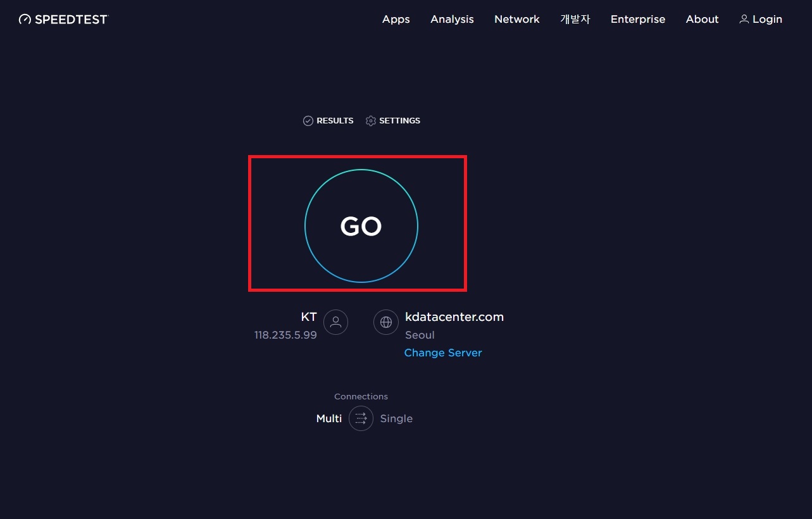
Task: Click the Speedtest logo in header
Action: [63, 19]
